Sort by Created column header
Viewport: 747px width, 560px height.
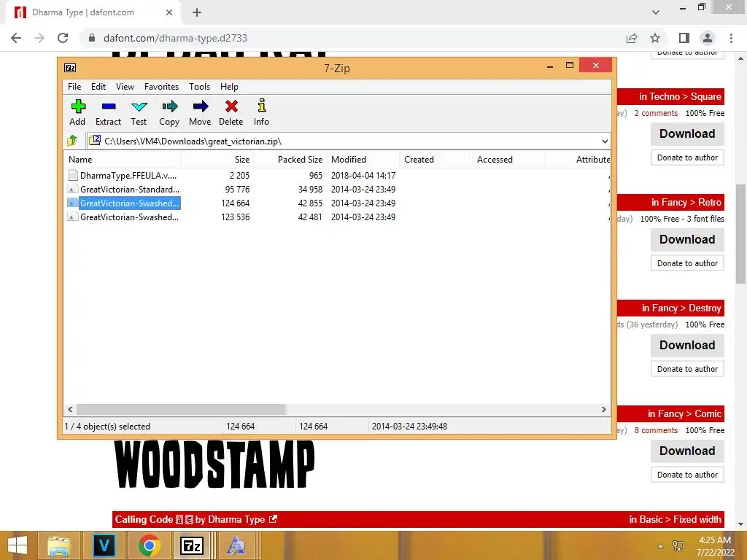click(x=435, y=160)
